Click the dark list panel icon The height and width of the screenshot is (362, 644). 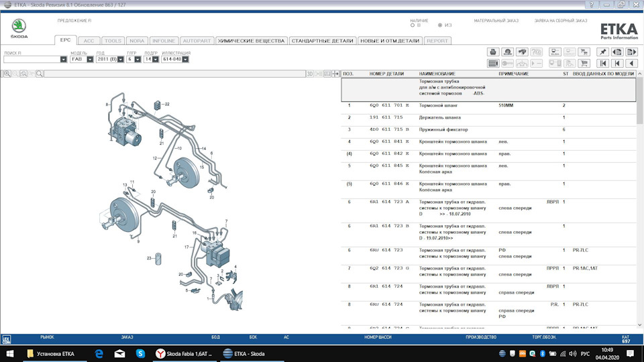[x=493, y=63]
